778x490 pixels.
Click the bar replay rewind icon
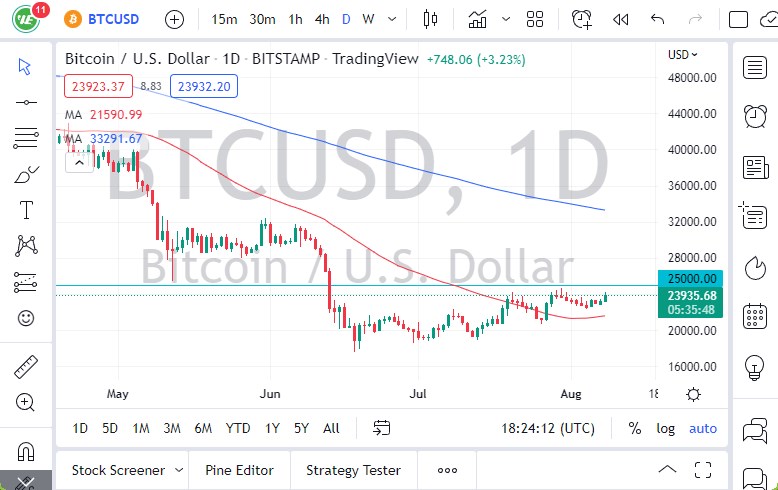pyautogui.click(x=621, y=19)
